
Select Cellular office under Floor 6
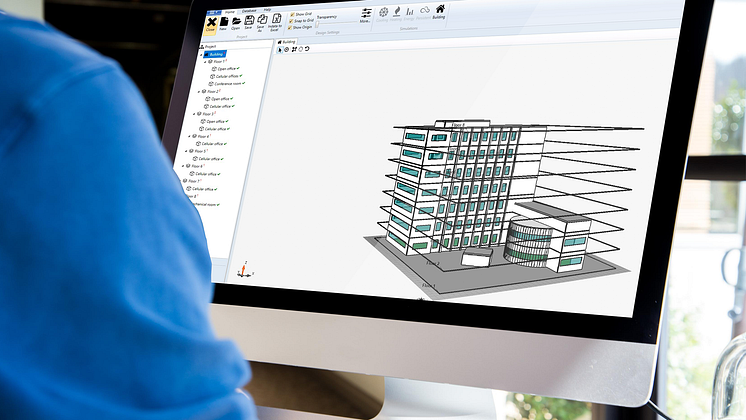[x=206, y=174]
